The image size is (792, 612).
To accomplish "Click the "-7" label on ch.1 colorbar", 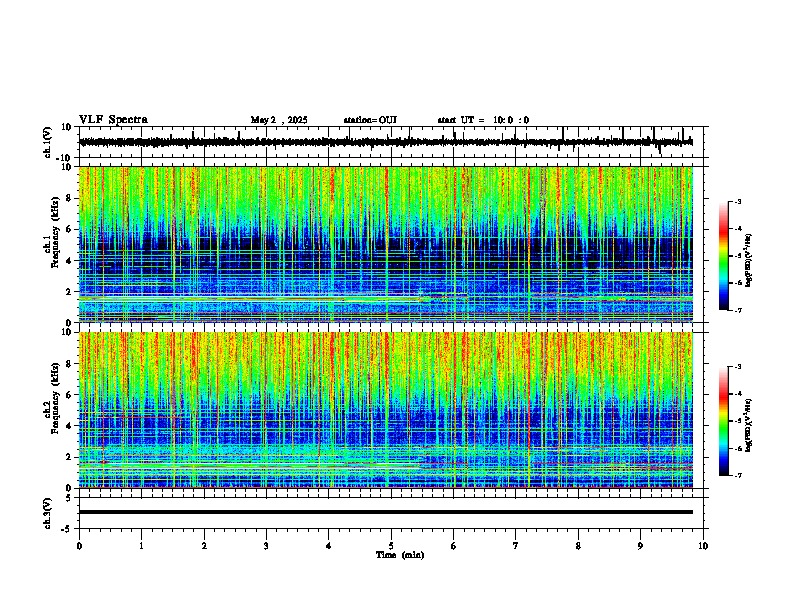I will [738, 310].
